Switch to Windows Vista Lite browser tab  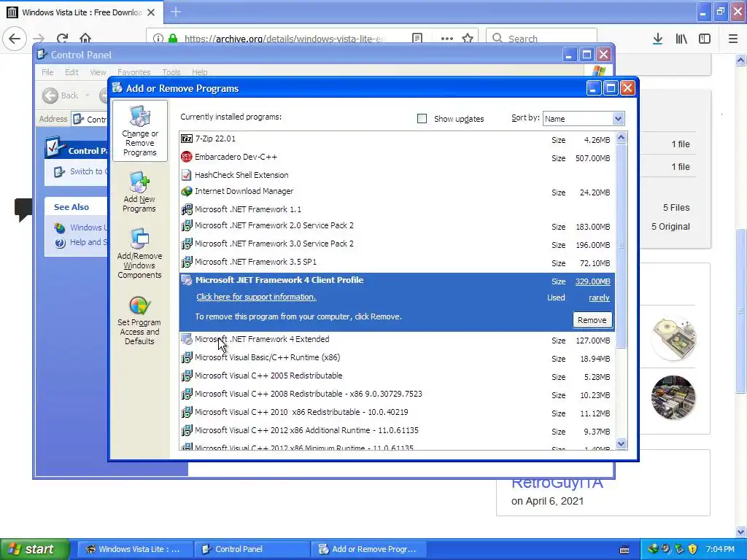click(82, 12)
